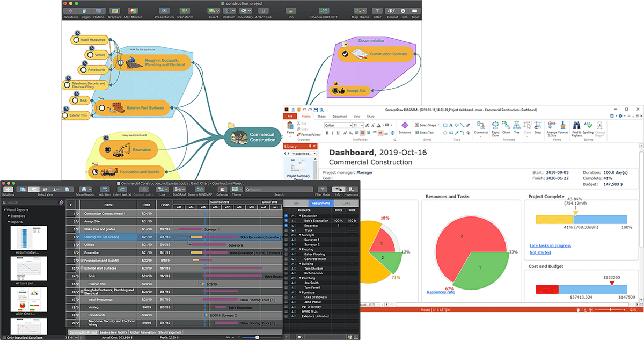Click Indent task(s) in the Gantt chart toolbar
The width and height of the screenshot is (644, 340).
122,191
